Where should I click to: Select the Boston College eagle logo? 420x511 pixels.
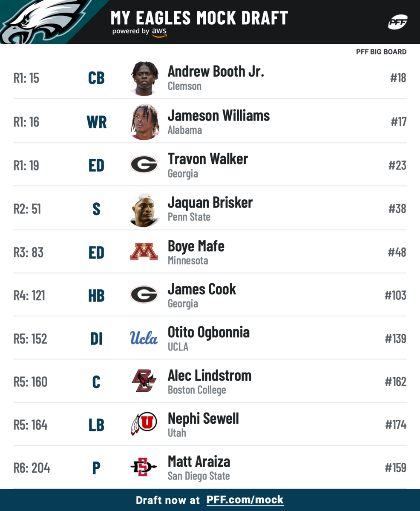pyautogui.click(x=144, y=382)
